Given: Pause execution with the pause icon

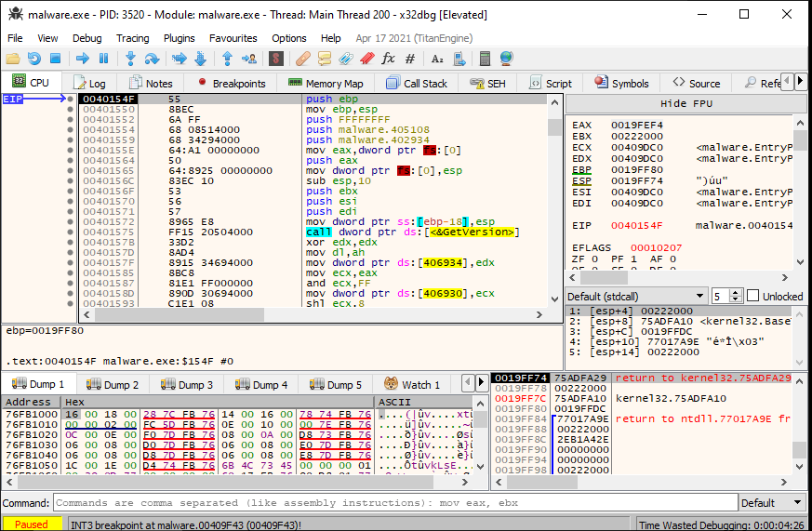Looking at the screenshot, I should coord(103,59).
